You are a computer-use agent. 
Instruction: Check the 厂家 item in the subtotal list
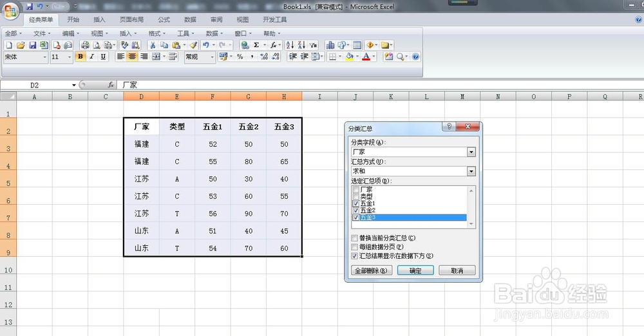coord(355,190)
